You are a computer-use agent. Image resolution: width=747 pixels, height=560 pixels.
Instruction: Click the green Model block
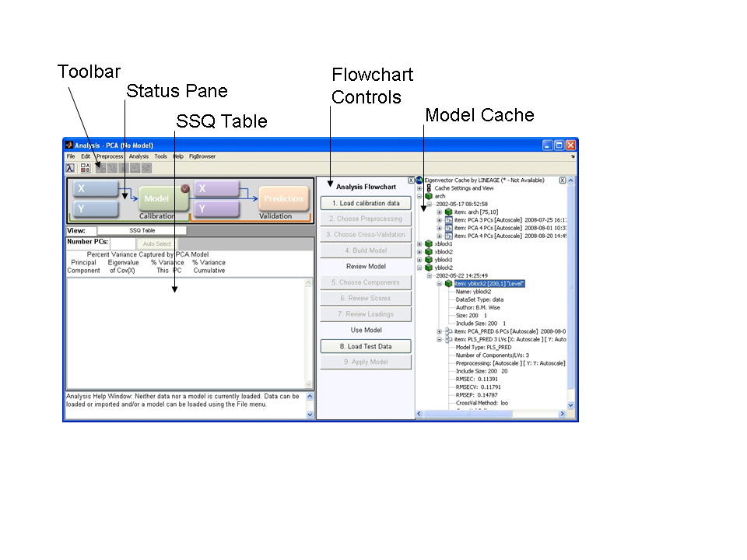click(x=163, y=198)
